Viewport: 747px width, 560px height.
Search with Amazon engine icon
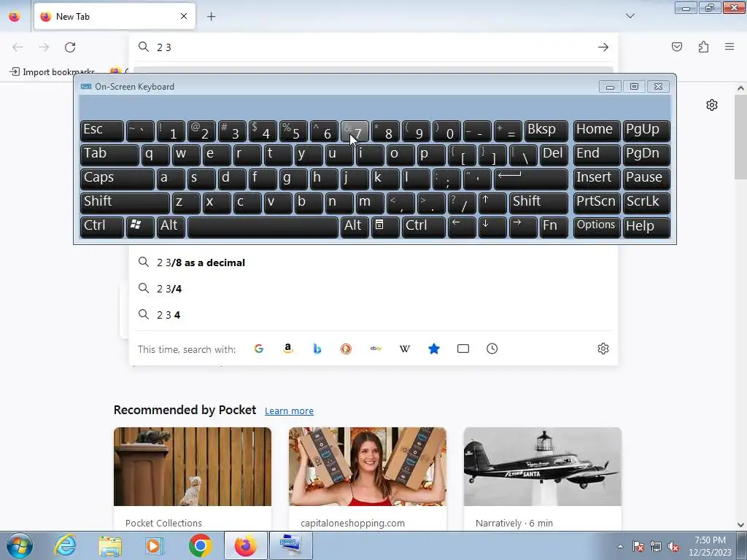[287, 349]
